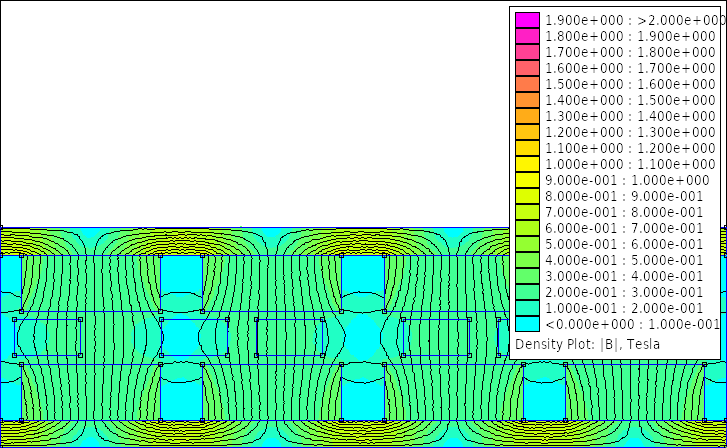Click the legend text '4.000e-001 : 5.000e-001'

coord(624,260)
